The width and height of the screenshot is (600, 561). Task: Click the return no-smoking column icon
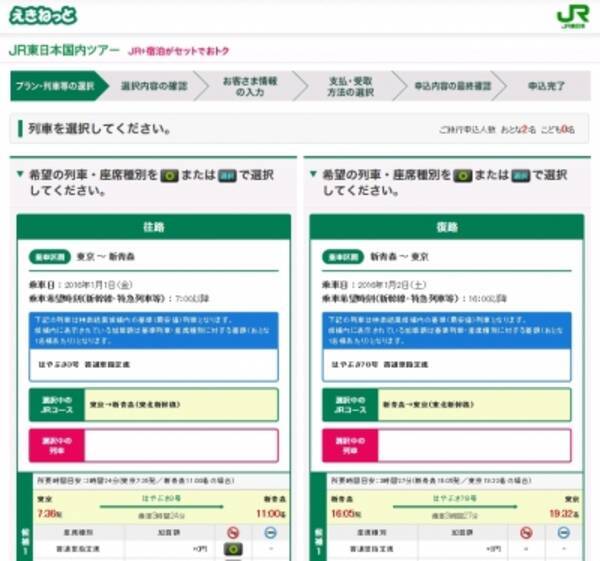[526, 532]
